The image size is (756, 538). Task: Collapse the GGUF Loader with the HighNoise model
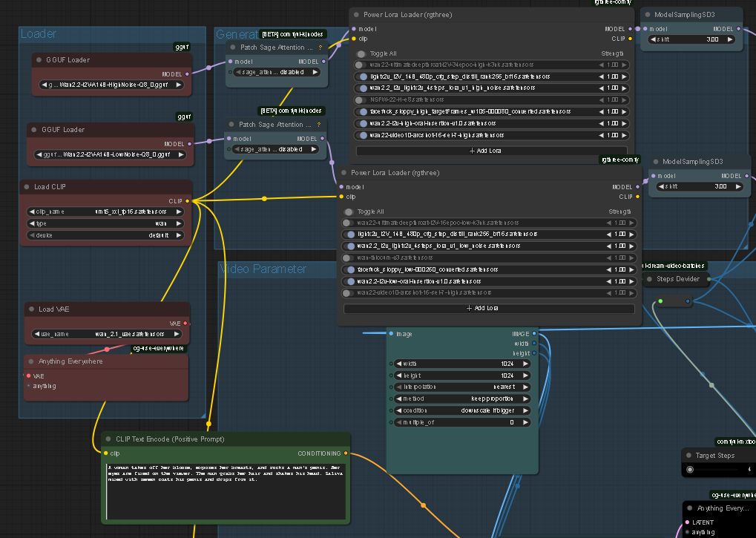click(39, 60)
